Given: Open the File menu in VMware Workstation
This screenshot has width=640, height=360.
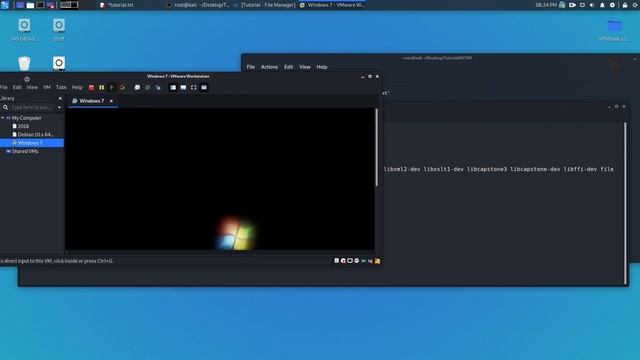Looking at the screenshot, I should [x=4, y=87].
